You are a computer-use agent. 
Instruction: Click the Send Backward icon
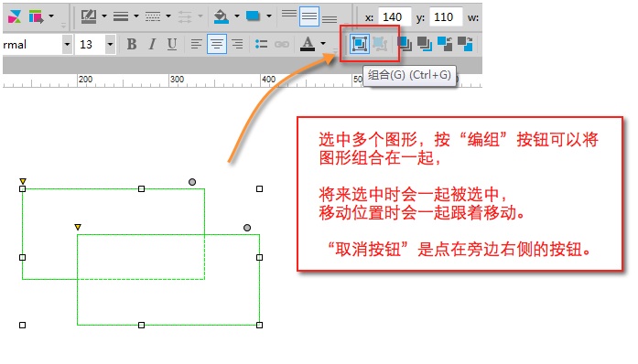pos(465,44)
